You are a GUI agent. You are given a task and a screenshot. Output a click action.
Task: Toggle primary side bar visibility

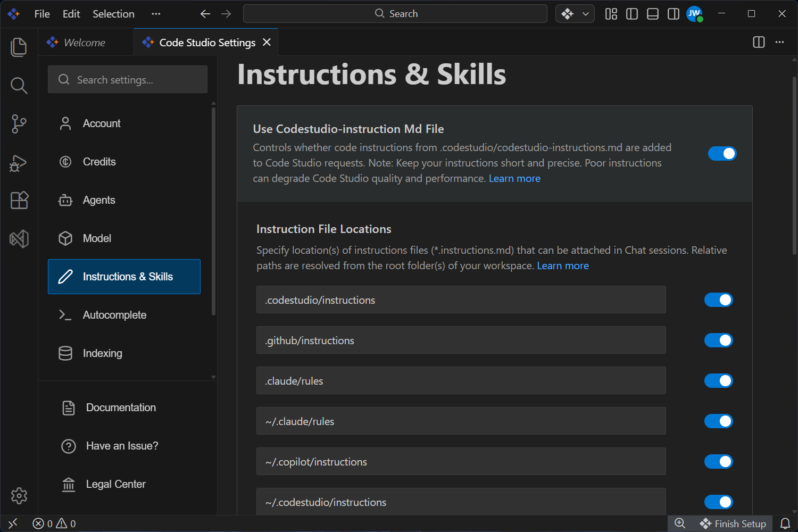point(632,14)
